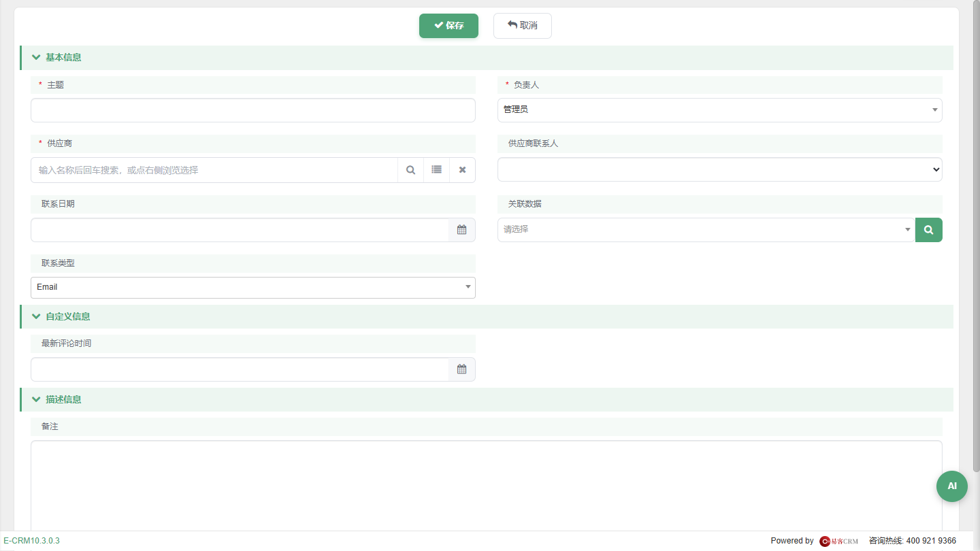This screenshot has height=551, width=980.
Task: Click the page vertical scrollbar
Action: click(x=976, y=238)
